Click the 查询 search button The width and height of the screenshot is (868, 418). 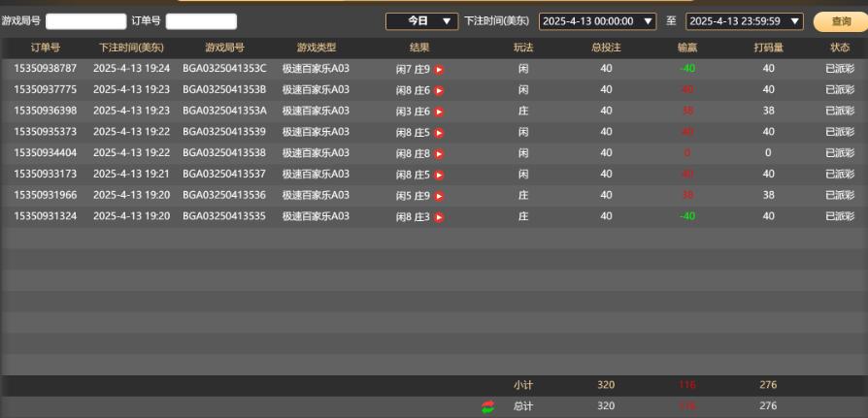(841, 20)
